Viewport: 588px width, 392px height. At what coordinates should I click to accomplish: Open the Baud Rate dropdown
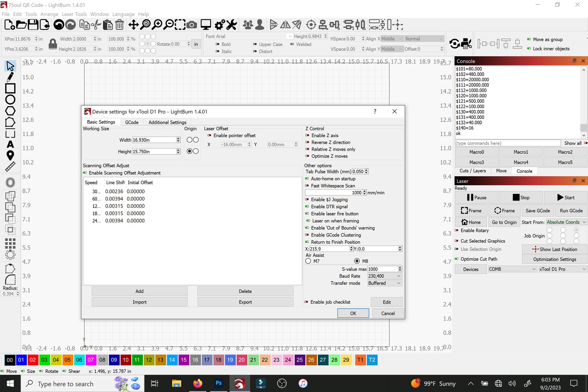(x=385, y=276)
